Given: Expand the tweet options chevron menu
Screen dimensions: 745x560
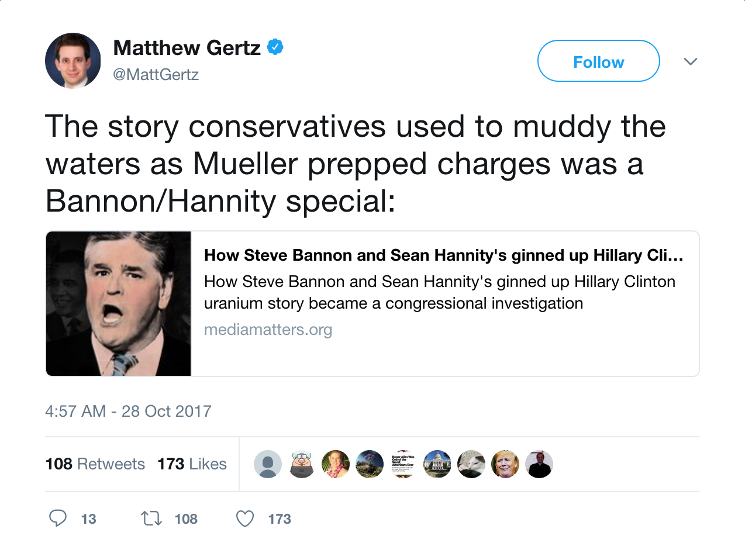Looking at the screenshot, I should (691, 61).
